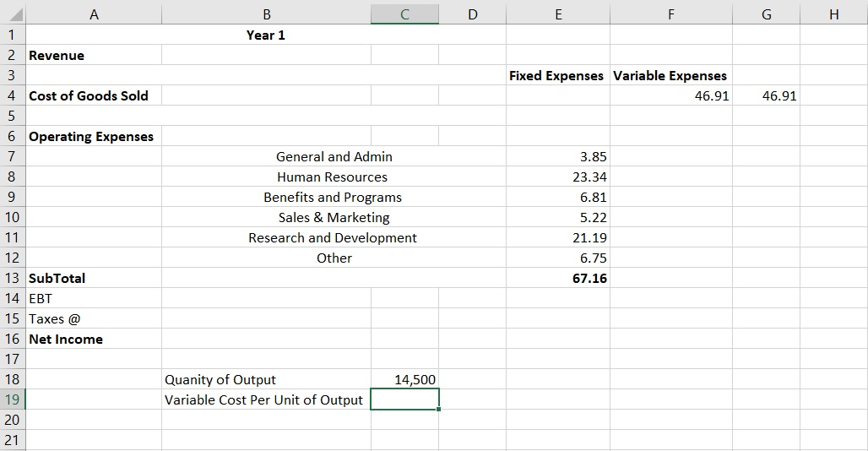This screenshot has height=451, width=868.
Task: Click the 'Net Income' cell
Action: 94,339
